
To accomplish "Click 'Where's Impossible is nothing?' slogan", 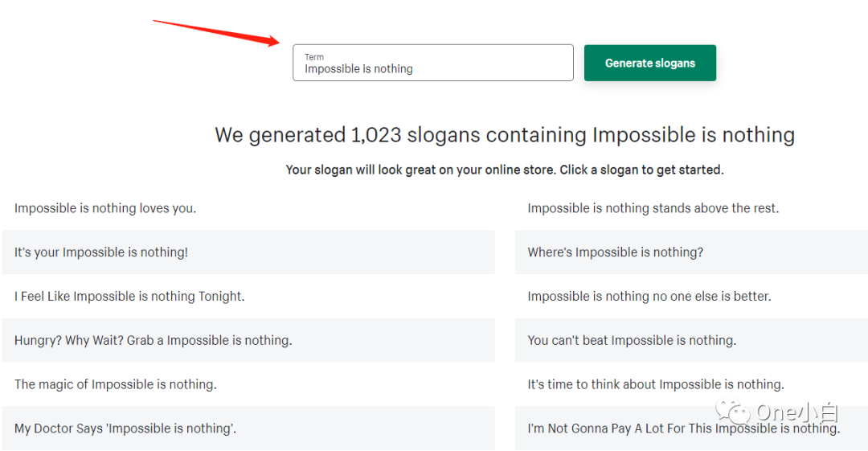I will [x=615, y=252].
